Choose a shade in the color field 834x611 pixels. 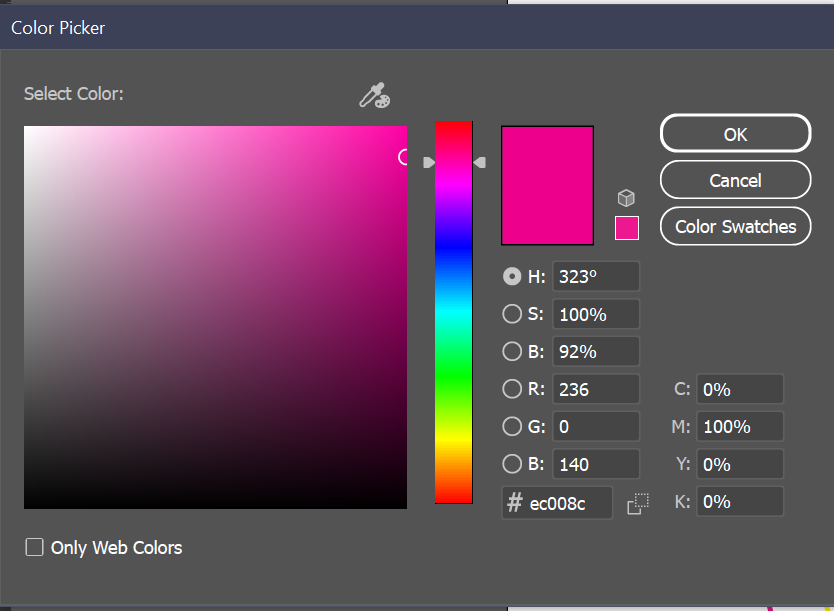coord(215,316)
